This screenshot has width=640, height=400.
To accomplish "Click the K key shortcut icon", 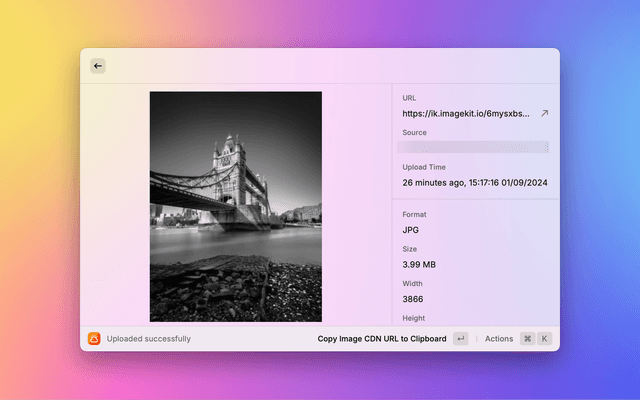I will (x=545, y=339).
